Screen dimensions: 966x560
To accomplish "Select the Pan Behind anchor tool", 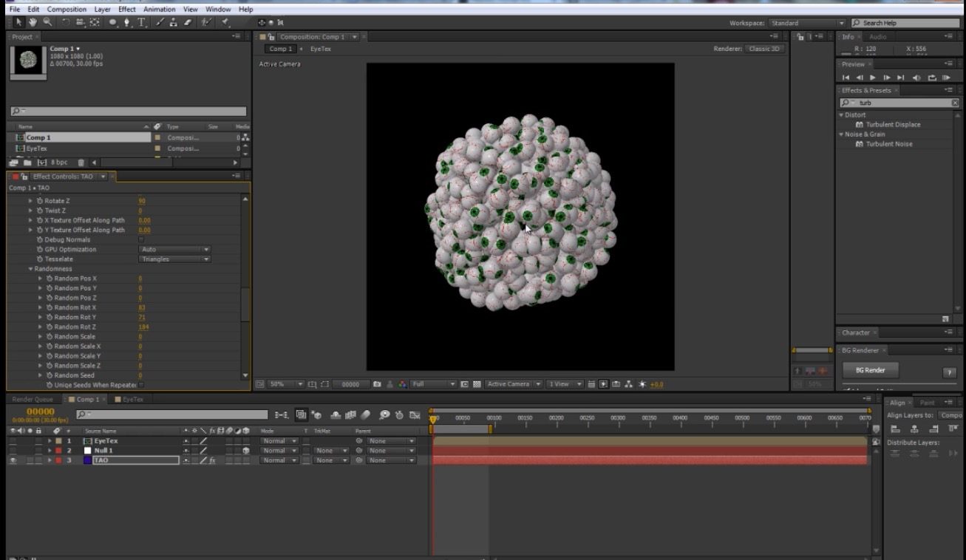I will [95, 22].
